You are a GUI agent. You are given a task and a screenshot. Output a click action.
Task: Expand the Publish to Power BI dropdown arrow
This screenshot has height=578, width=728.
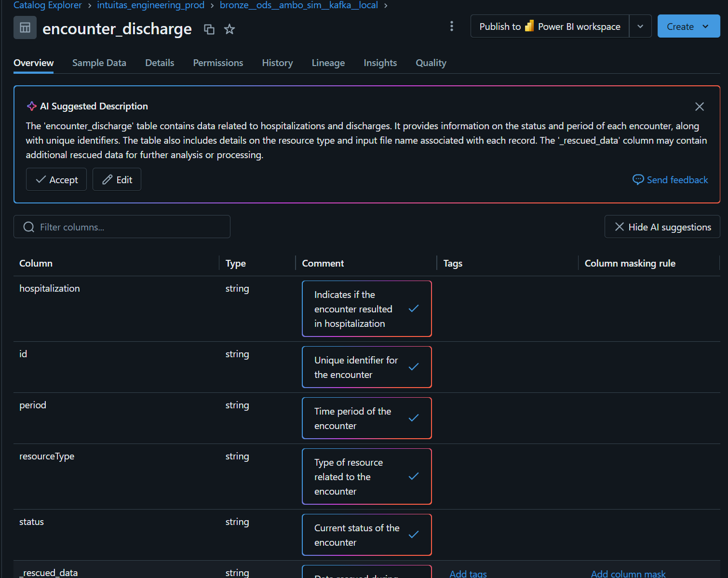click(x=640, y=27)
